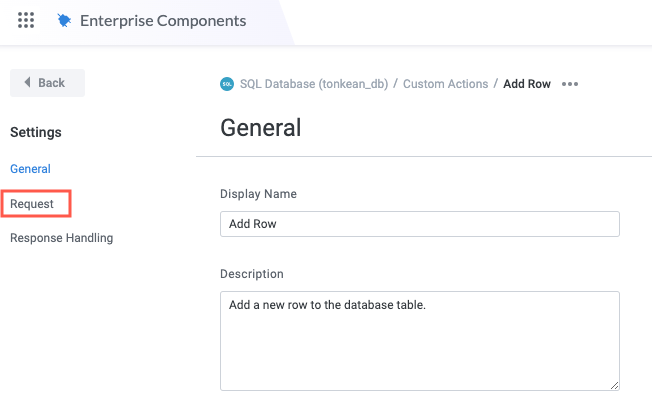This screenshot has width=652, height=408.
Task: Click the left arrow on Back button
Action: pos(27,83)
